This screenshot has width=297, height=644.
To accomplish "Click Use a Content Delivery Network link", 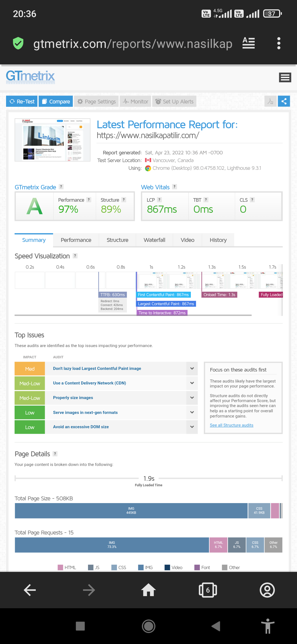I will [x=89, y=383].
